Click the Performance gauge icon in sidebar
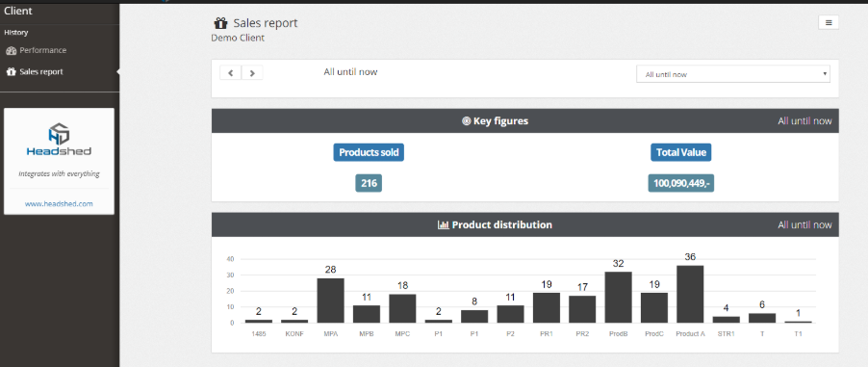Screen dimensions: 868x367 coord(12,50)
